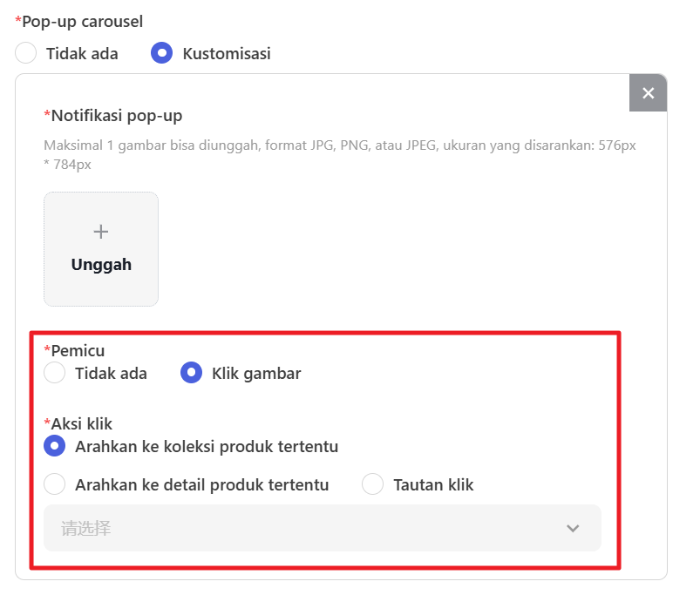The height and width of the screenshot is (595, 700).
Task: Click the chevron arrow on the dropdown
Action: pos(573,528)
